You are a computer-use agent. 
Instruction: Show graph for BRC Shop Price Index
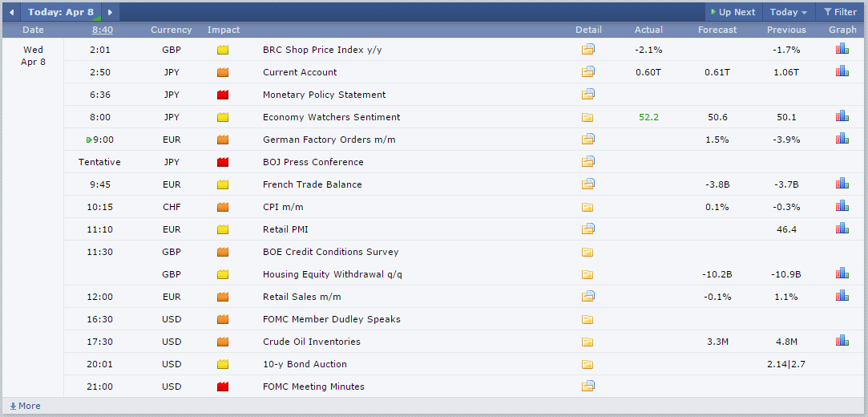coord(842,49)
